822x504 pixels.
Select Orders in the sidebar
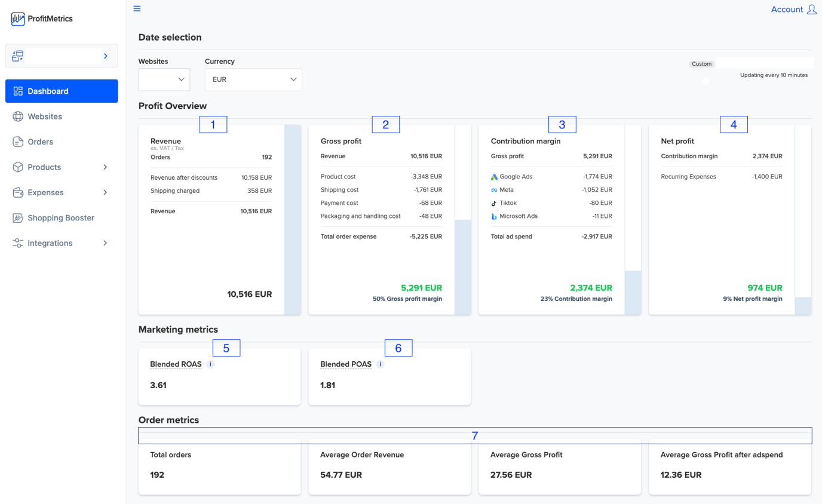(40, 142)
